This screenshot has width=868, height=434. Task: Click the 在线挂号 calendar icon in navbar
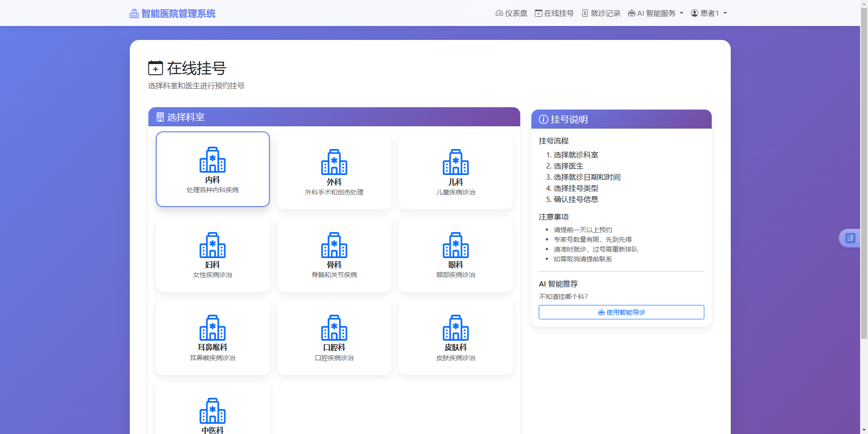(538, 13)
